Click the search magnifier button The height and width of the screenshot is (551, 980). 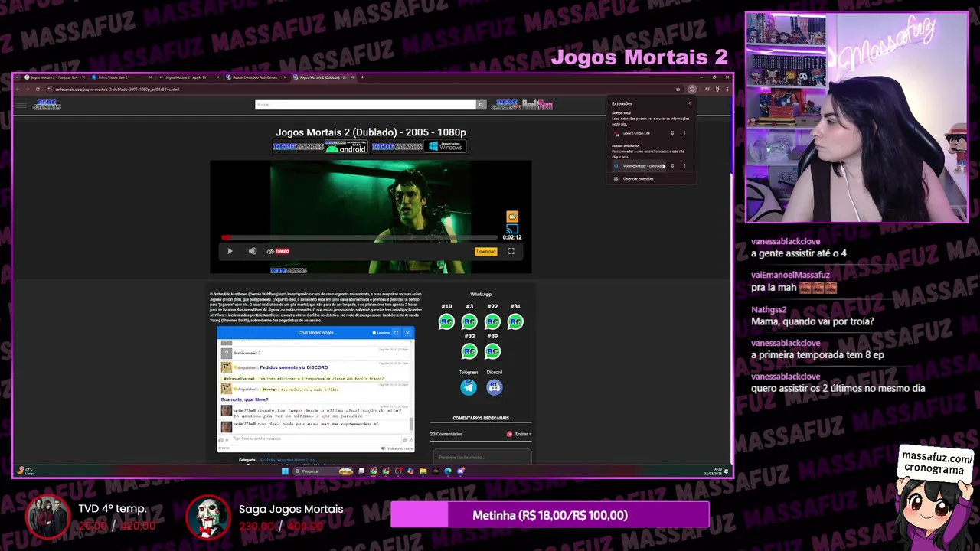481,105
